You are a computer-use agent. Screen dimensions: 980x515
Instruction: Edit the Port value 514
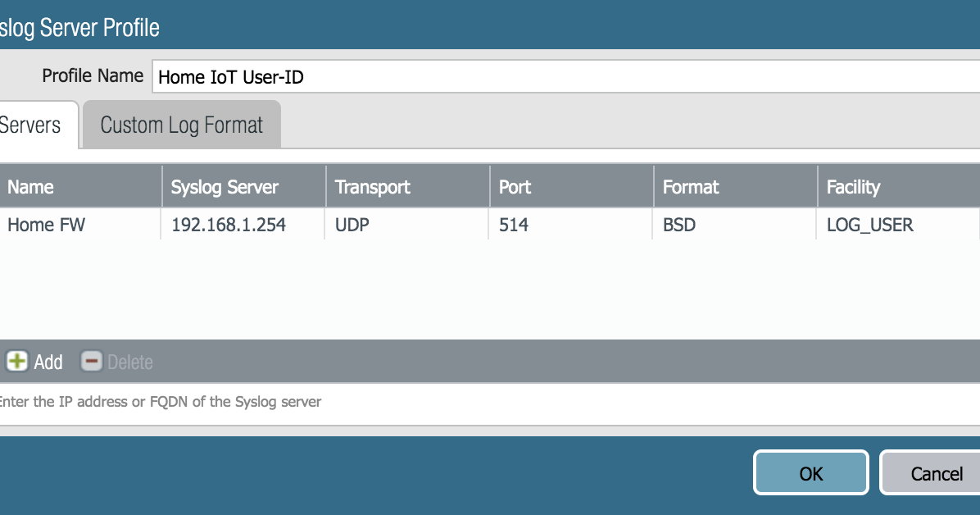(515, 224)
